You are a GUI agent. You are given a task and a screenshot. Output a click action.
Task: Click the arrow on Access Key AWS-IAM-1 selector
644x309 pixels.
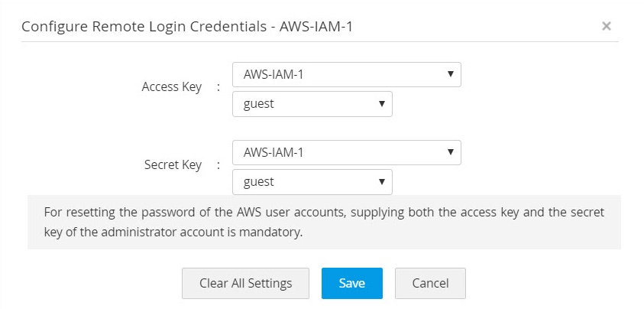point(450,74)
